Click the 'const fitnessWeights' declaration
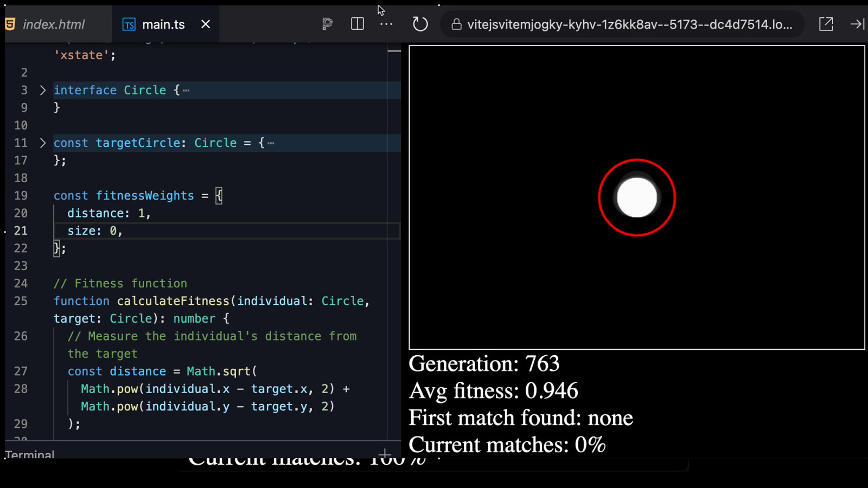Screen dimensions: 868x488 [124, 195]
